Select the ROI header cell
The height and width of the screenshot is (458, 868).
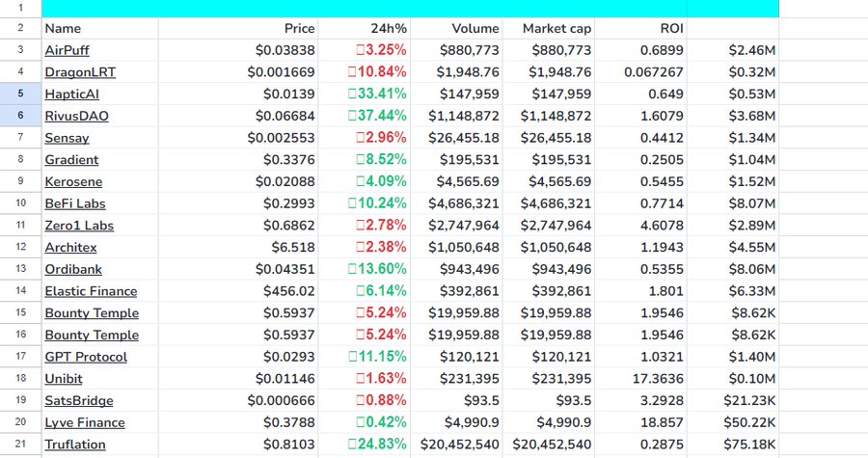(640, 28)
